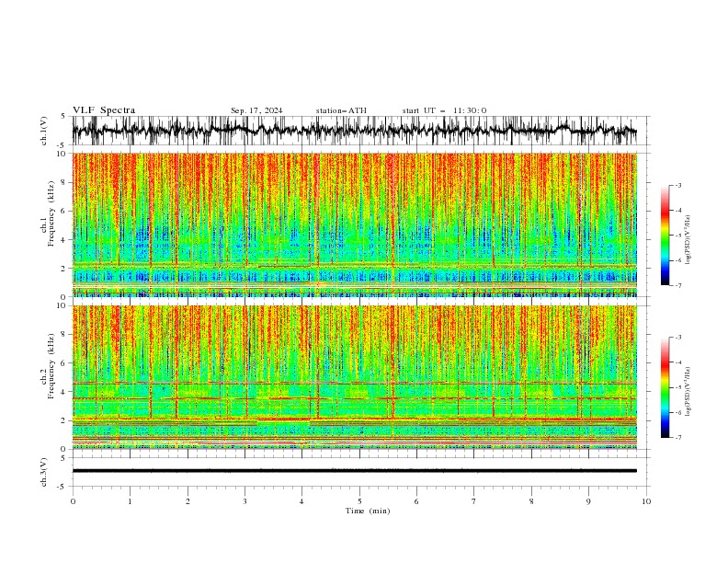Click the ch.3 flat black trace
The image size is (728, 563).
pos(354,471)
